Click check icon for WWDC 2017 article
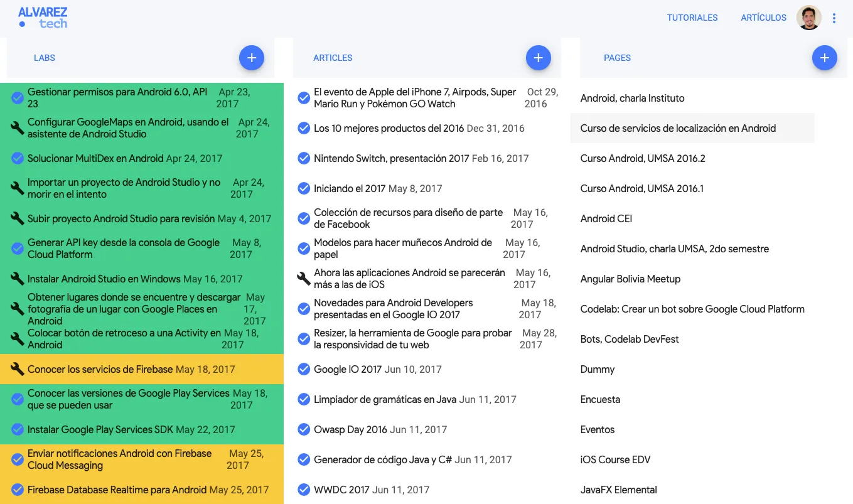 (x=304, y=490)
